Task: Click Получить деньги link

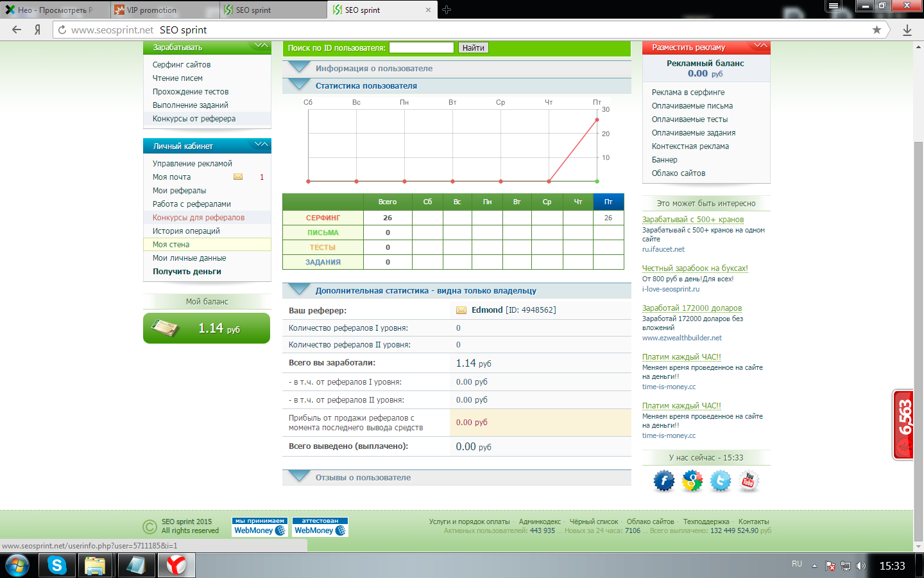Action: tap(187, 272)
